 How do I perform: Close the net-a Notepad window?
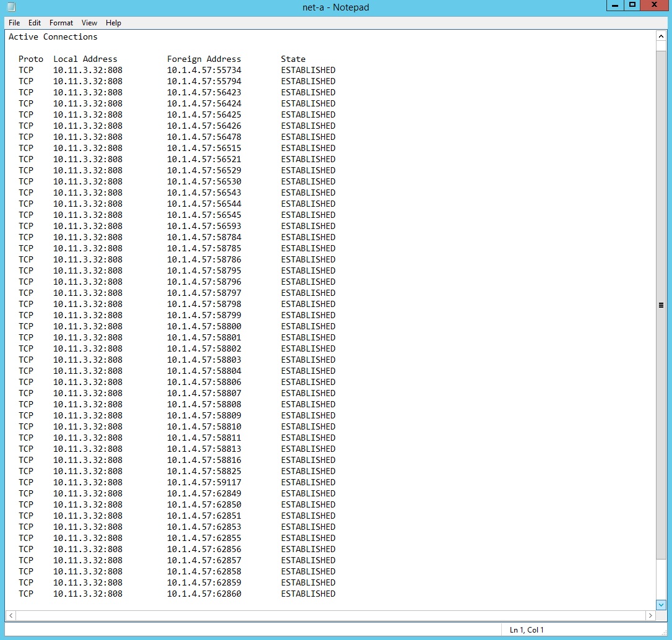[655, 5]
